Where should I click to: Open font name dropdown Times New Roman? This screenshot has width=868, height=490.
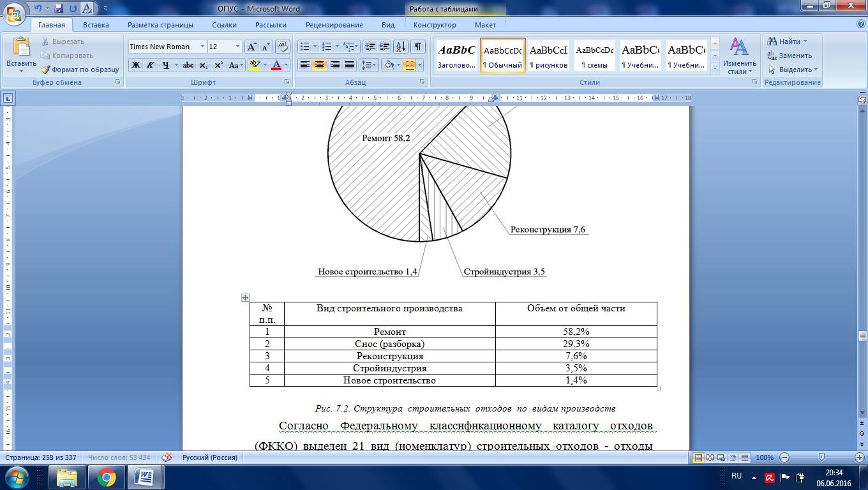(x=203, y=47)
